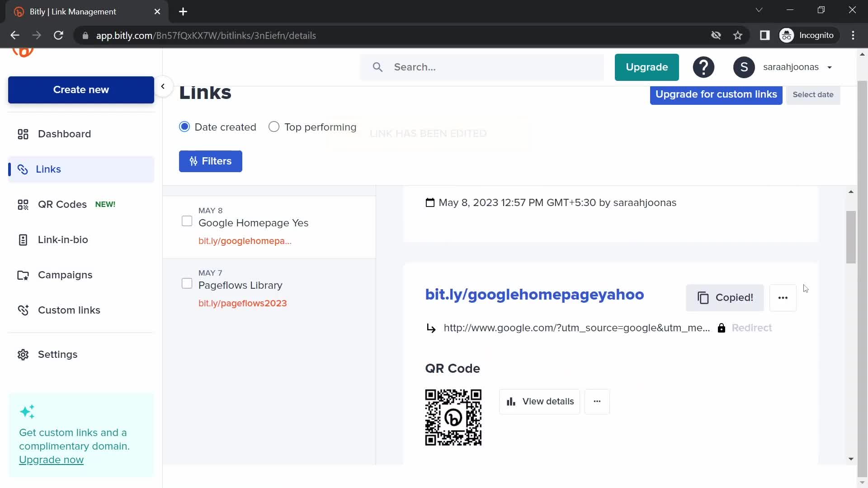Open the Filters button
Screen dimensions: 868x488
coord(210,161)
